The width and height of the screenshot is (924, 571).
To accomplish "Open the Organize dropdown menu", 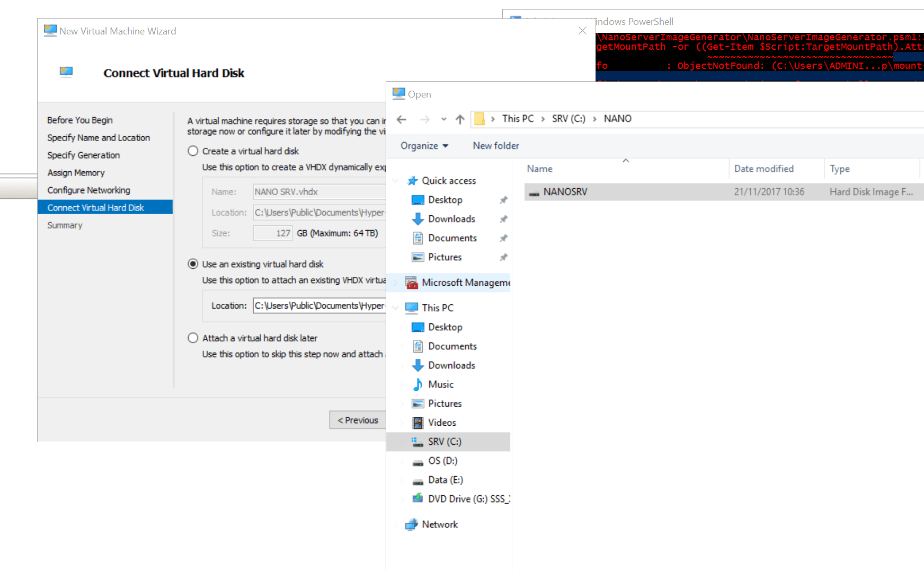I will tap(424, 146).
